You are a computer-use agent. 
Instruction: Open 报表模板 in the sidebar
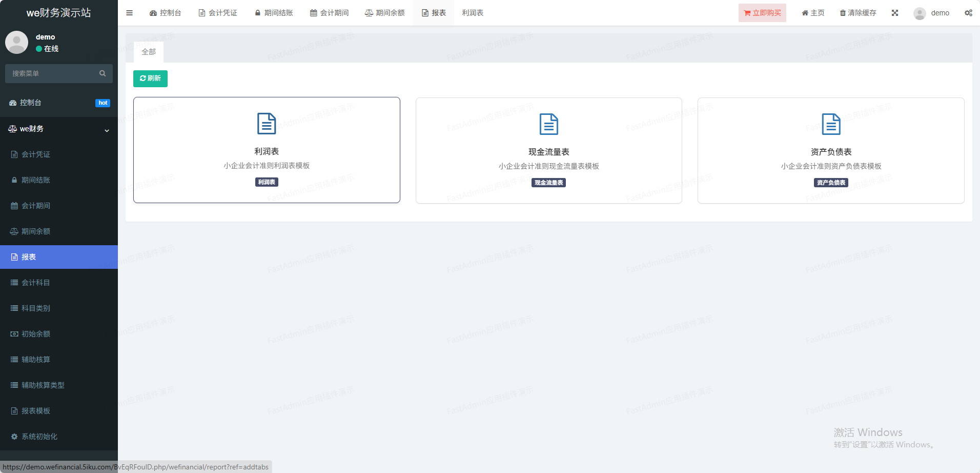(x=35, y=411)
